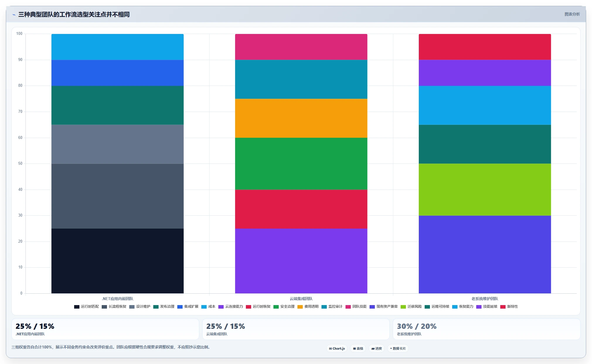The height and width of the screenshot is (364, 592).
Task: Toggle the 运行时匹配 legend entry
Action: click(x=86, y=307)
